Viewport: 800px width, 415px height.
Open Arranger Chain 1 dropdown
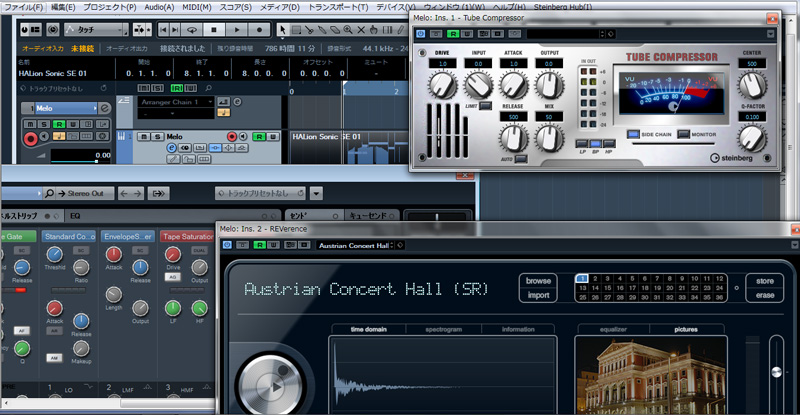[x=176, y=102]
